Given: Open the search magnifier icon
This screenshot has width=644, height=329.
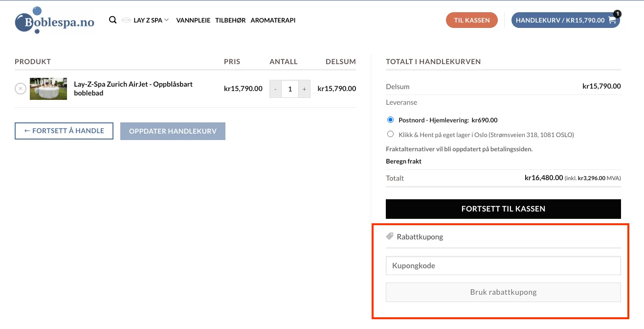Looking at the screenshot, I should [112, 20].
